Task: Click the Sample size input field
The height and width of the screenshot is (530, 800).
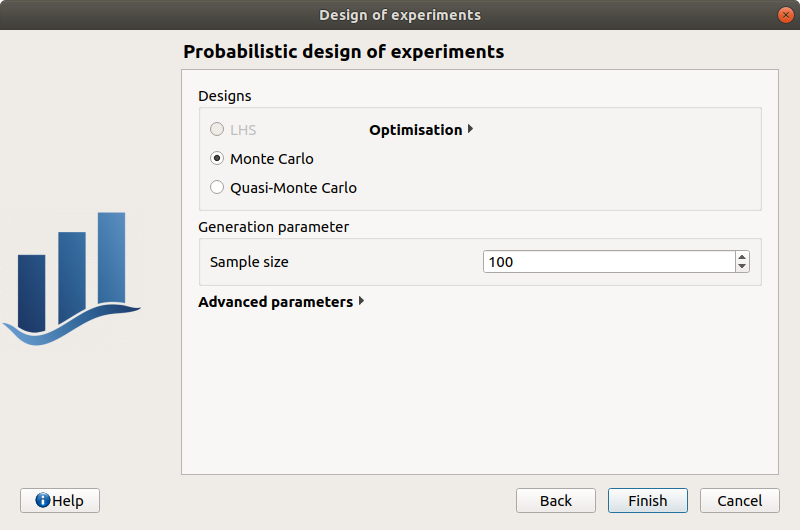Action: click(x=608, y=262)
